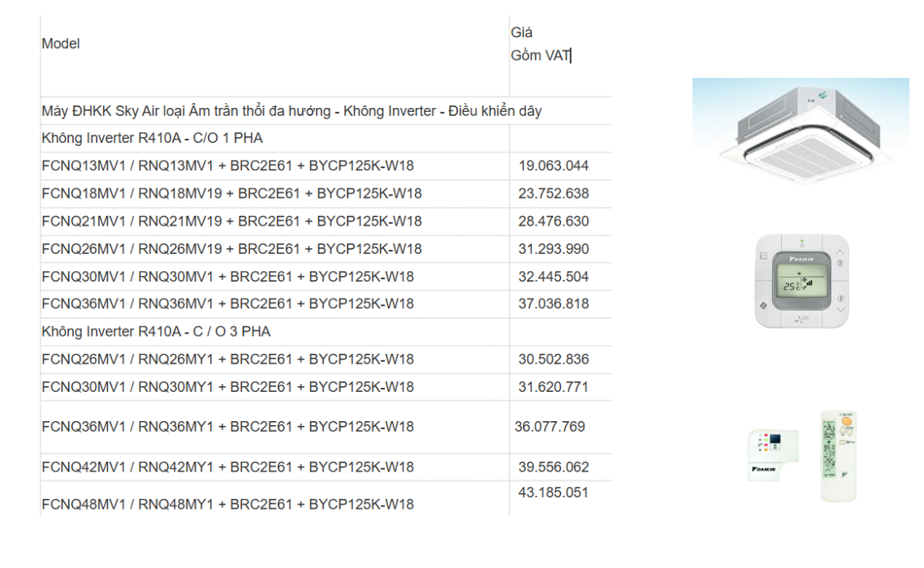Click the Daikin wired remote controller image

(801, 282)
